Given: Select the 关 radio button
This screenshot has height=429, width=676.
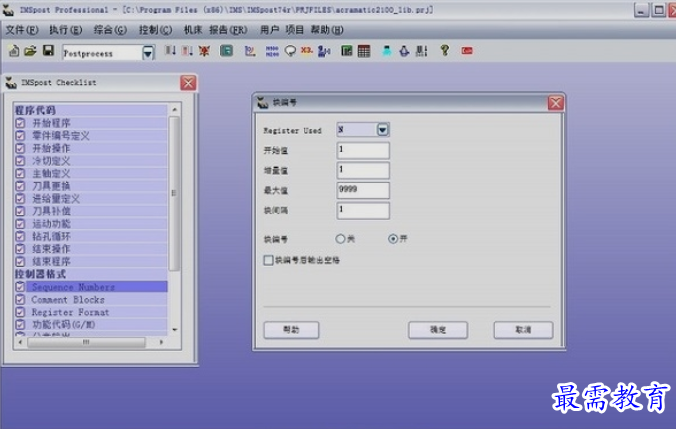Looking at the screenshot, I should point(341,239).
